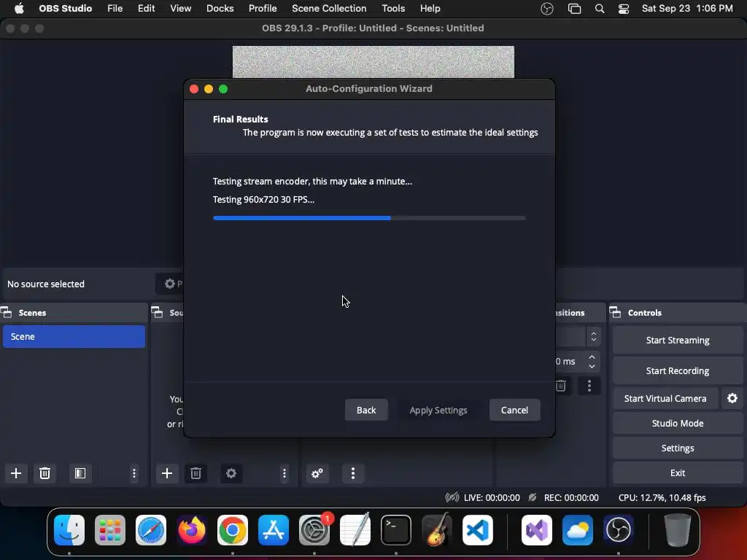Open source properties gear in Sources panel
Screen dimensions: 747x560
tap(231, 472)
